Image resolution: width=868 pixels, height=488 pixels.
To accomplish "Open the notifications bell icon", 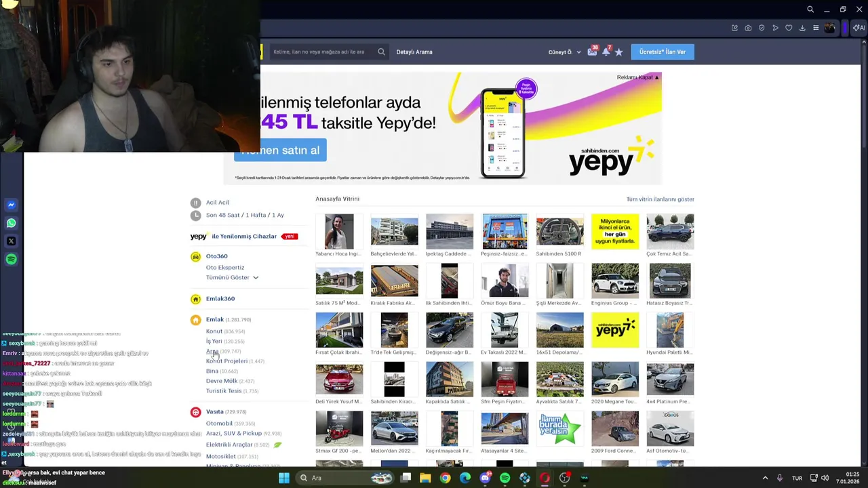I will [x=606, y=52].
